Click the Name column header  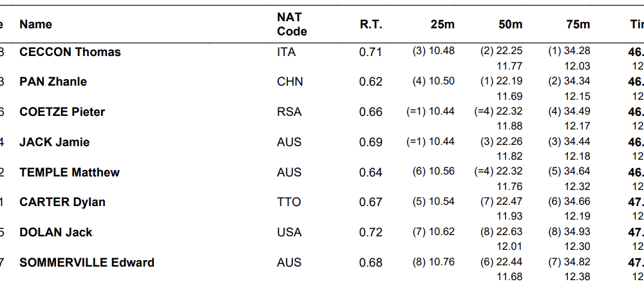(36, 24)
